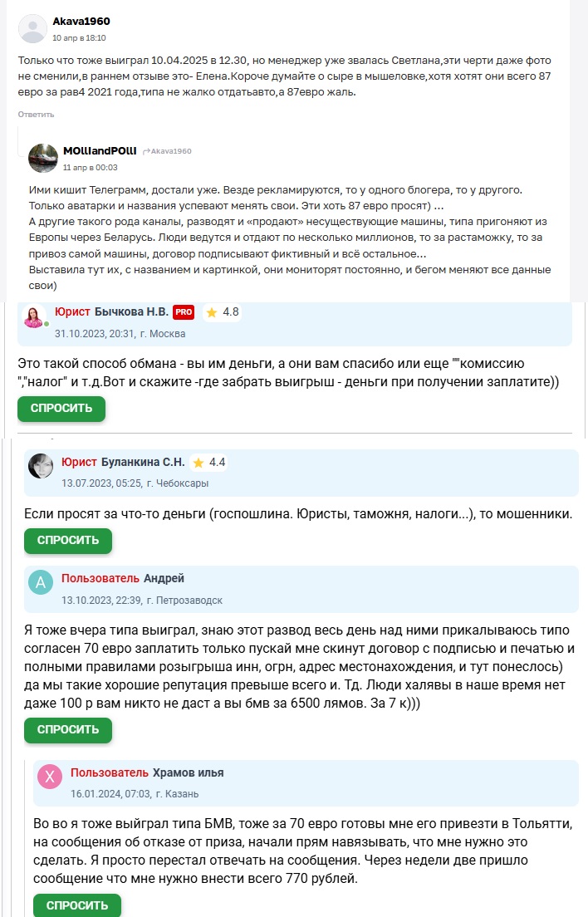Open lawyer Буланкина С.Н. name link

pos(143,463)
